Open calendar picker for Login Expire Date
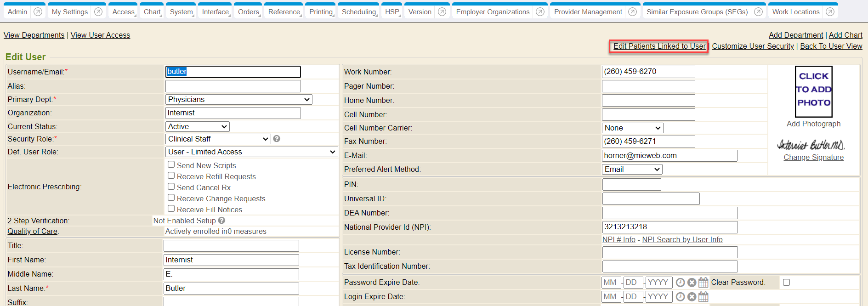Image resolution: width=868 pixels, height=306 pixels. click(703, 297)
